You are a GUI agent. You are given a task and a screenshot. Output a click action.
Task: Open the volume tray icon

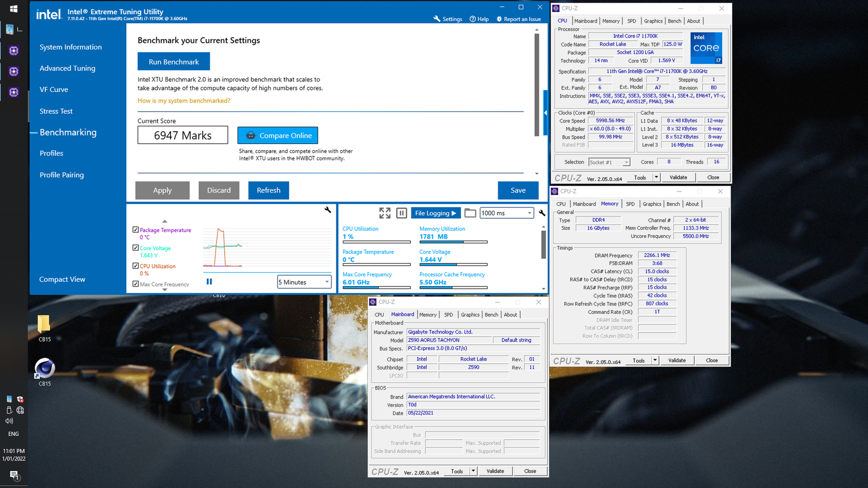point(9,421)
